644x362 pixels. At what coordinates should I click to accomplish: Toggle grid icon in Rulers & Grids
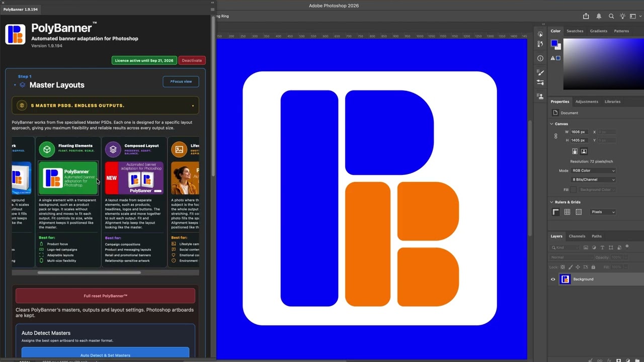click(x=567, y=212)
